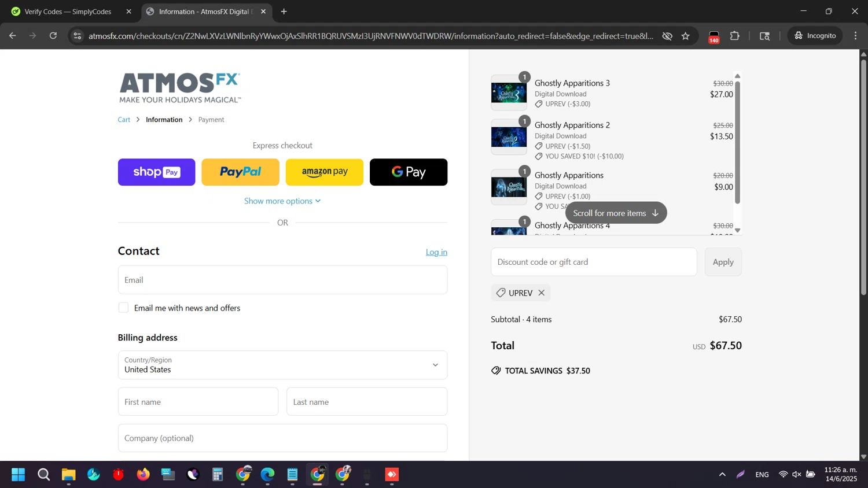
Task: Pay with Shop Pay button
Action: (157, 172)
